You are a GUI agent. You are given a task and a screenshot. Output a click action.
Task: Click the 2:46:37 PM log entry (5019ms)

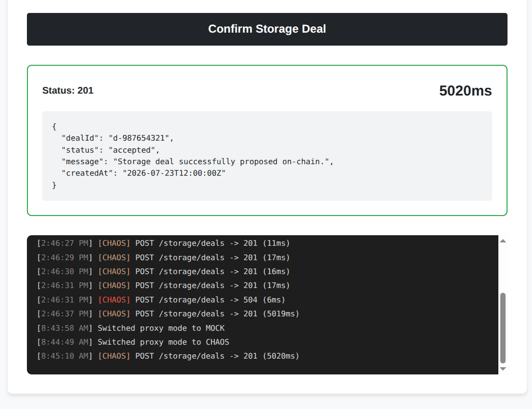pyautogui.click(x=168, y=314)
